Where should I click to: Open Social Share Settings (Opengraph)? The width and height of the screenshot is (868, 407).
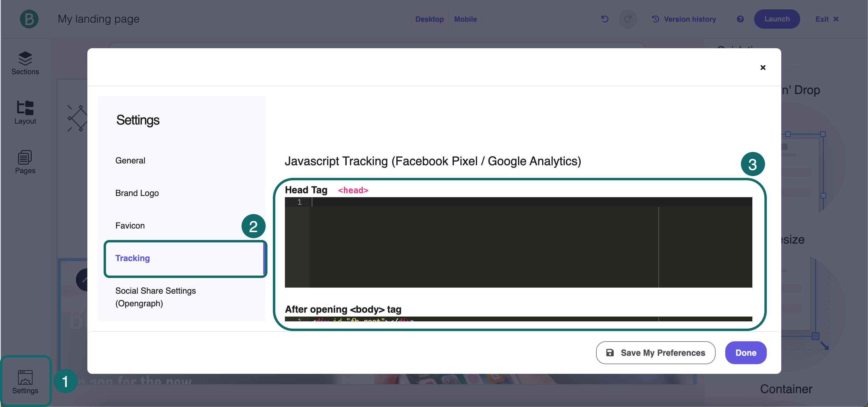pos(155,297)
